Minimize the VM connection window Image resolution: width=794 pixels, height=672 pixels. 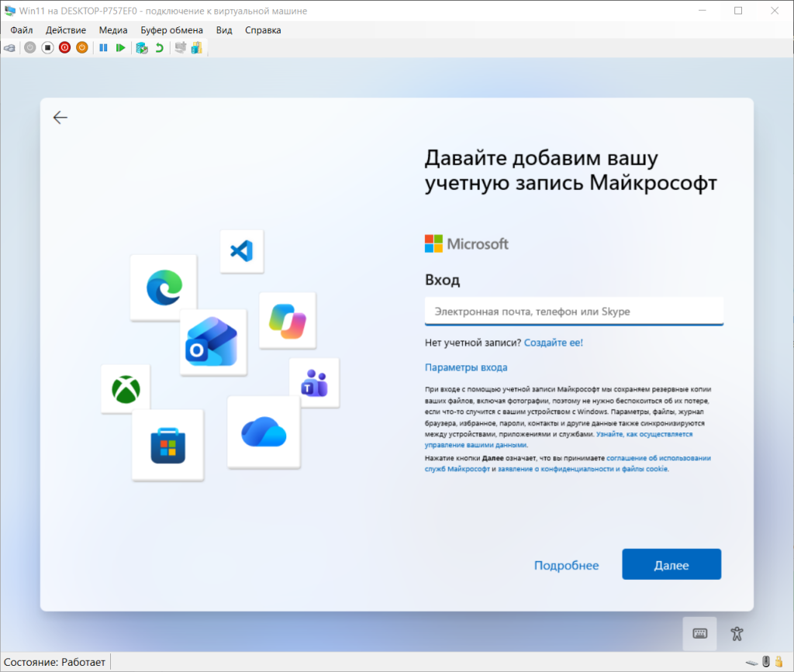(702, 11)
